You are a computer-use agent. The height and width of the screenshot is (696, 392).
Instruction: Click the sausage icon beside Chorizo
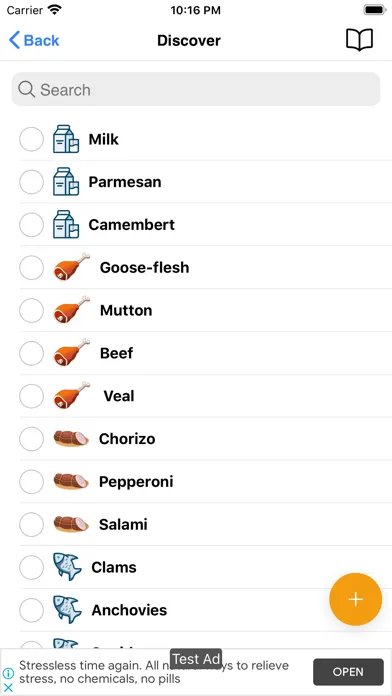(x=71, y=439)
